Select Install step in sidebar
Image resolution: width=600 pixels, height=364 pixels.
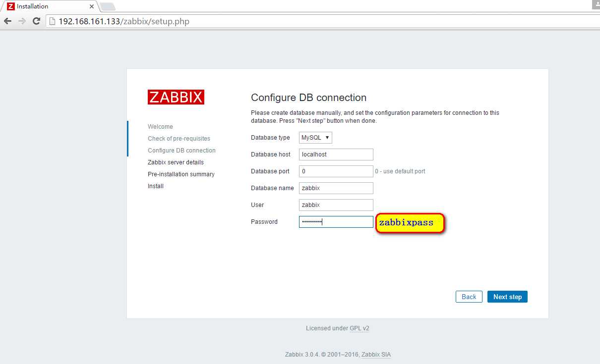pyautogui.click(x=156, y=186)
